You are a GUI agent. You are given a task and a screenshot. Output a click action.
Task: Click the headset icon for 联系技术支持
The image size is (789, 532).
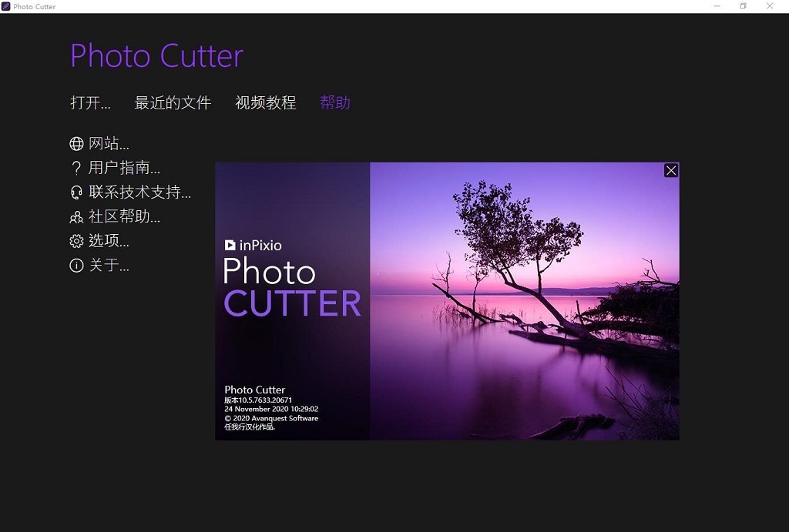76,192
